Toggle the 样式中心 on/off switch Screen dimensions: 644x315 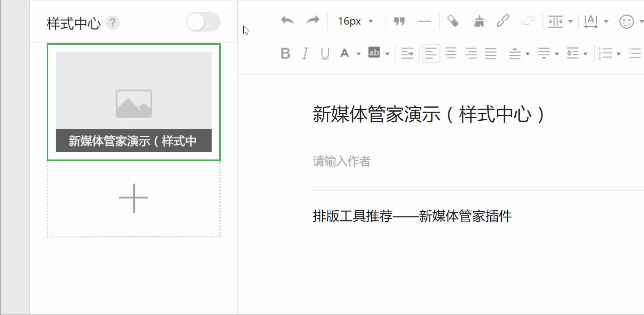click(203, 22)
